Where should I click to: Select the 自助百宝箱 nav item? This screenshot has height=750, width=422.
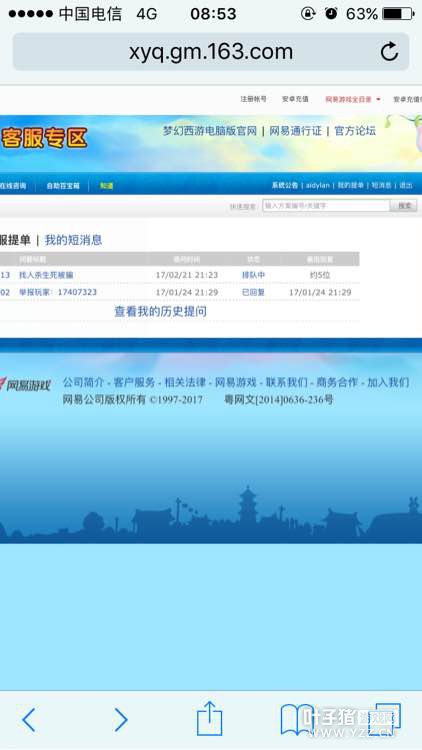click(x=63, y=186)
